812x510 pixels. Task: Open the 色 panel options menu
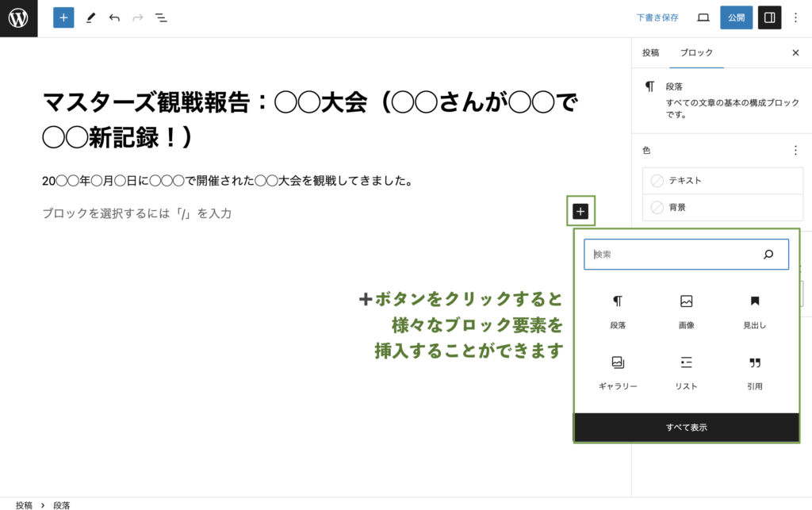point(795,150)
